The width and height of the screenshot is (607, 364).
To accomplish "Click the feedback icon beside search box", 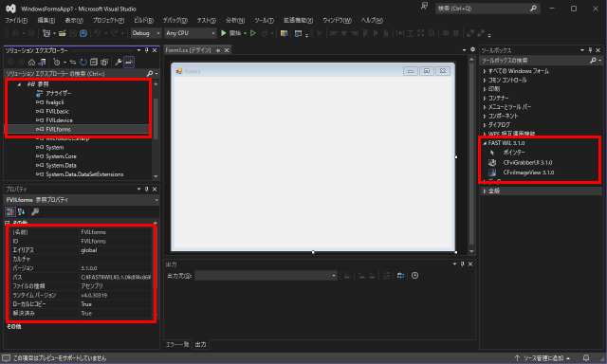I will tap(424, 6).
